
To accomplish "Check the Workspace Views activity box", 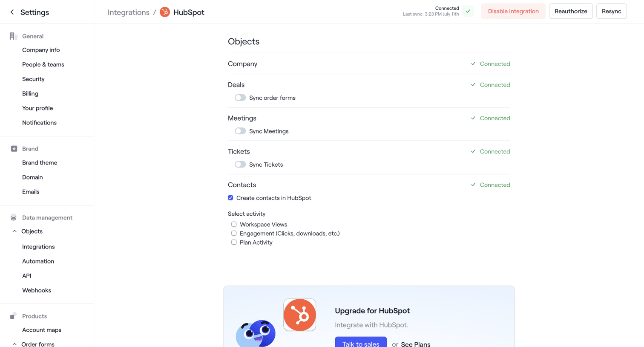I will (234, 224).
